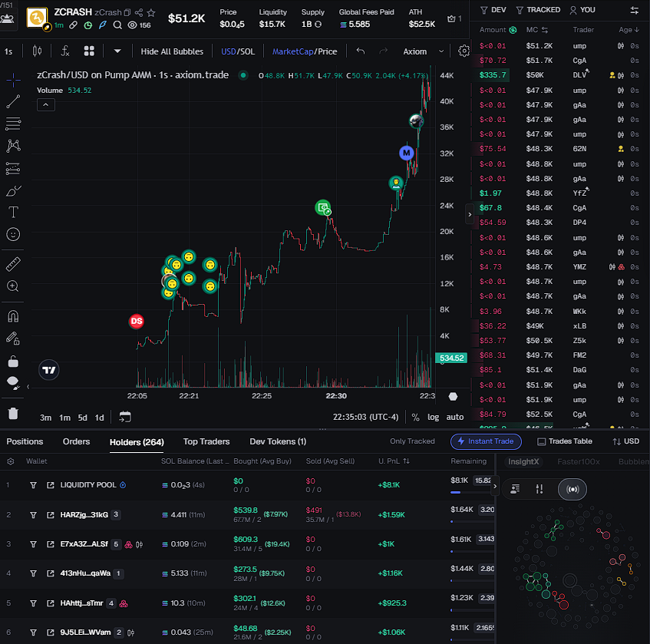650x644 pixels.
Task: Select the text annotation tool
Action: [x=13, y=213]
